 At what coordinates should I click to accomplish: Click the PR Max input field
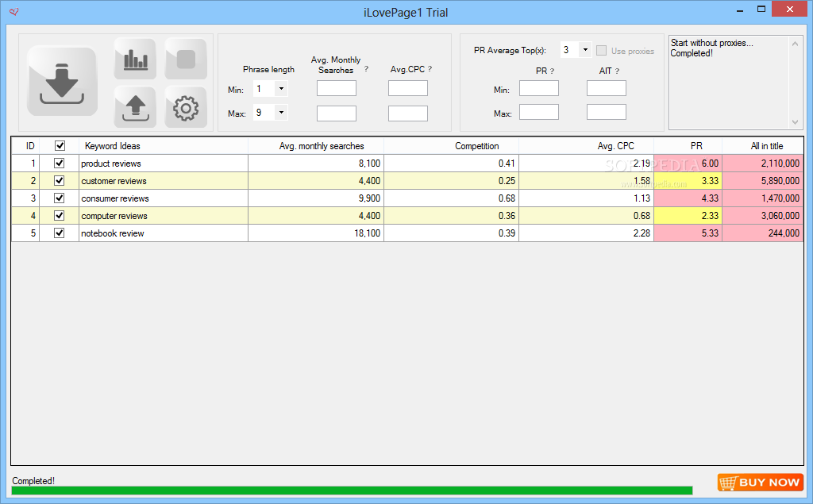coord(539,112)
